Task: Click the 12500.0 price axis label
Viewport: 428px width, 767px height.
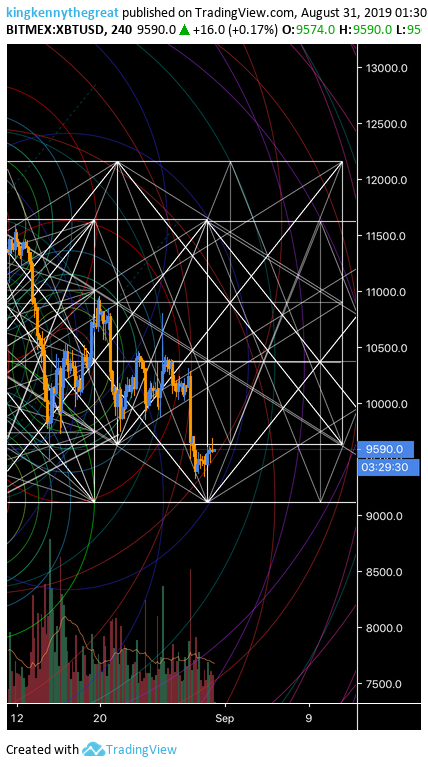Action: [386, 124]
